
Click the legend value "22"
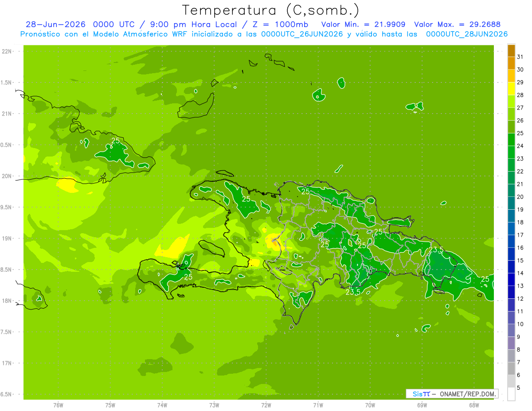(x=520, y=171)
